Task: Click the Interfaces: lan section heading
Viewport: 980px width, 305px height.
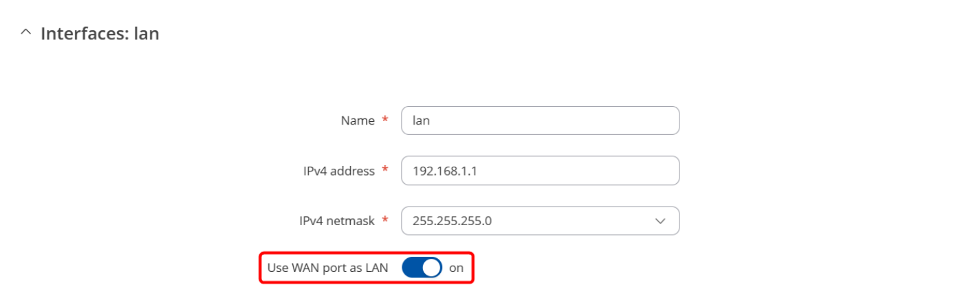Action: (100, 33)
